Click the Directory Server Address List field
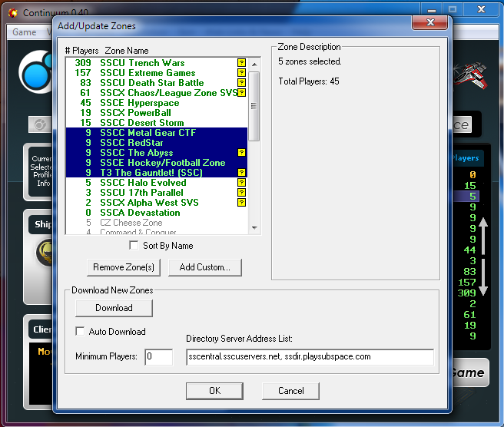 (310, 357)
